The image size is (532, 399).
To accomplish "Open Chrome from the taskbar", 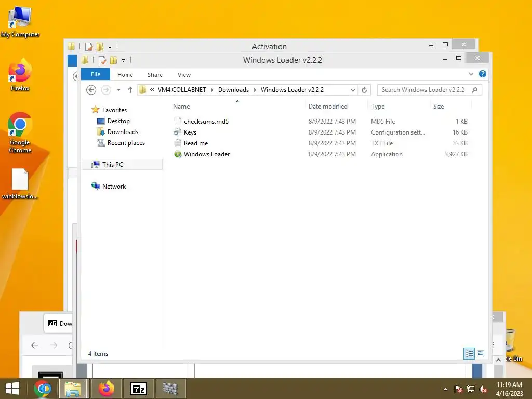I will point(43,389).
